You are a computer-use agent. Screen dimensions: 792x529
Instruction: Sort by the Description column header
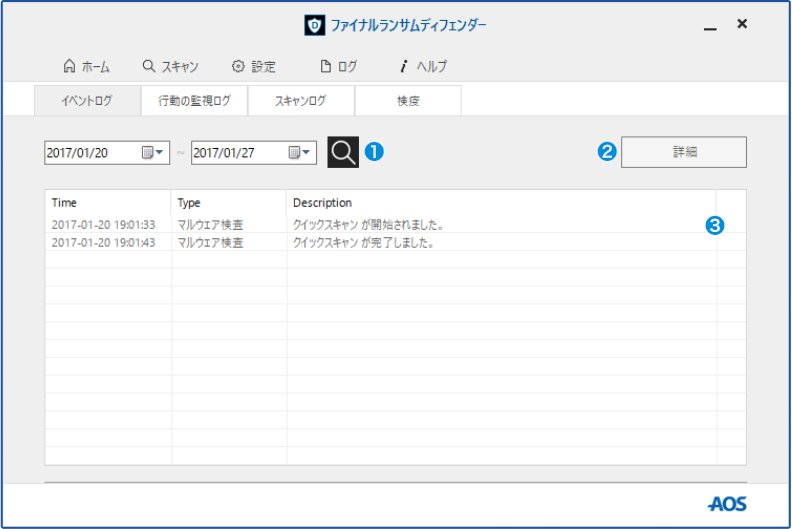click(x=501, y=203)
